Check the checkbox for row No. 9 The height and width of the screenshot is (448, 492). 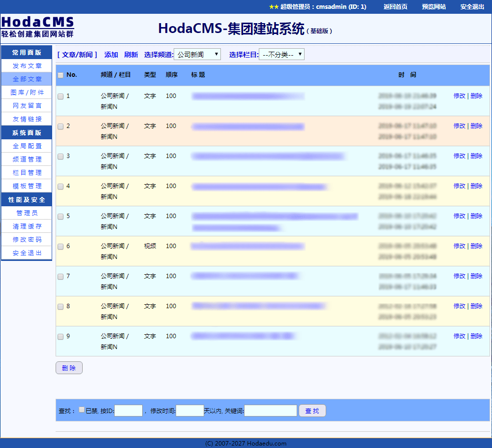point(61,337)
